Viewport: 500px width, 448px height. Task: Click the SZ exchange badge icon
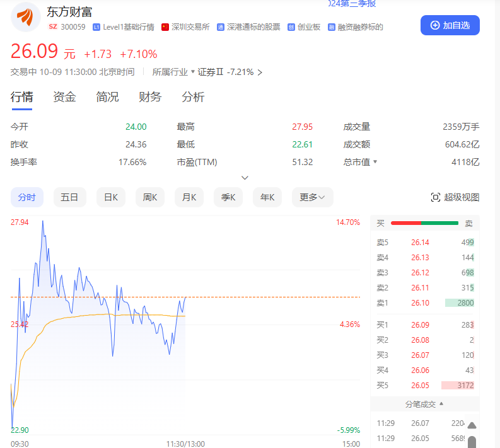click(53, 26)
